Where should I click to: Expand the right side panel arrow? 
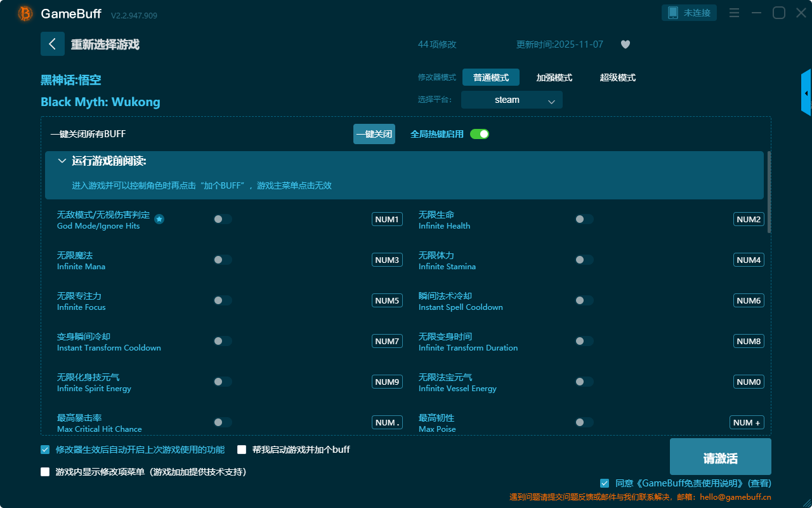(x=806, y=93)
